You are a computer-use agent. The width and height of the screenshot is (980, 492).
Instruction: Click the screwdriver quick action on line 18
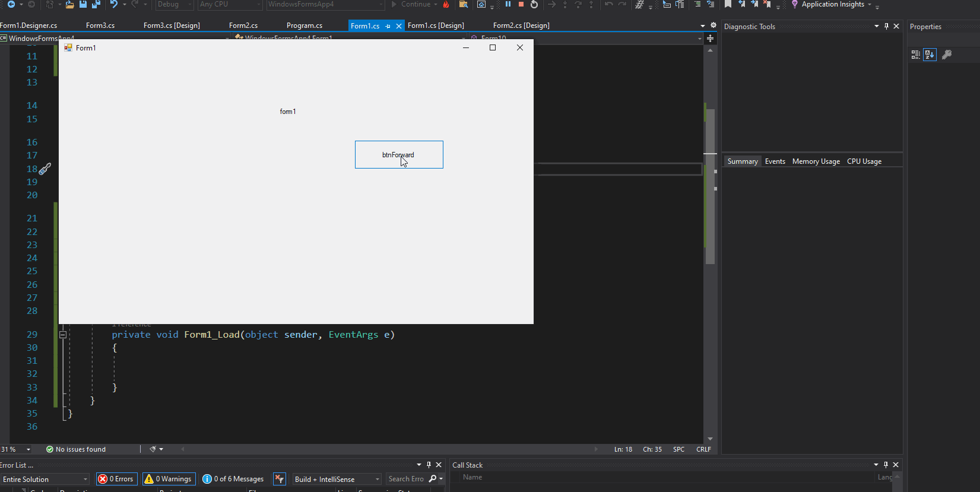pos(45,169)
